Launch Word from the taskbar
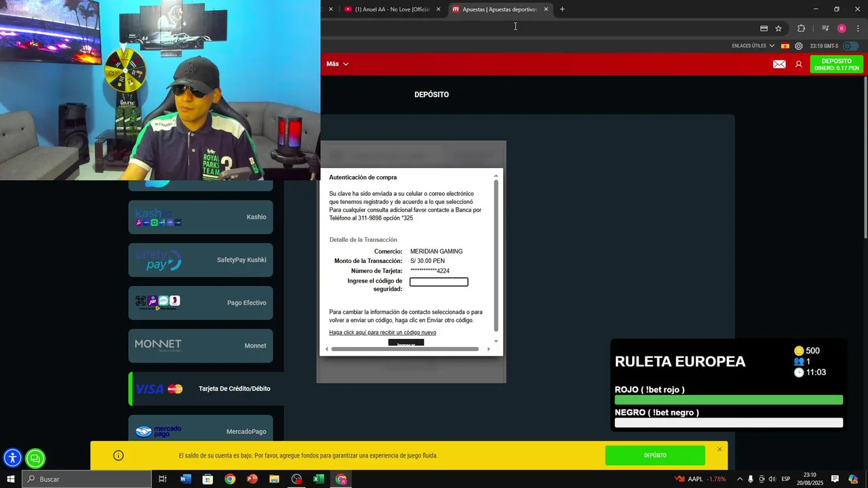 click(186, 479)
